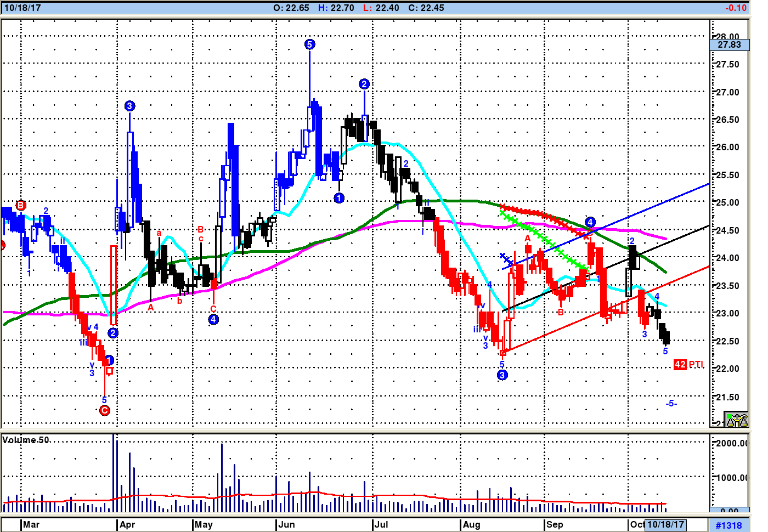Click the circled blue 3 at the August low
This screenshot has height=532, width=768.
coord(502,375)
